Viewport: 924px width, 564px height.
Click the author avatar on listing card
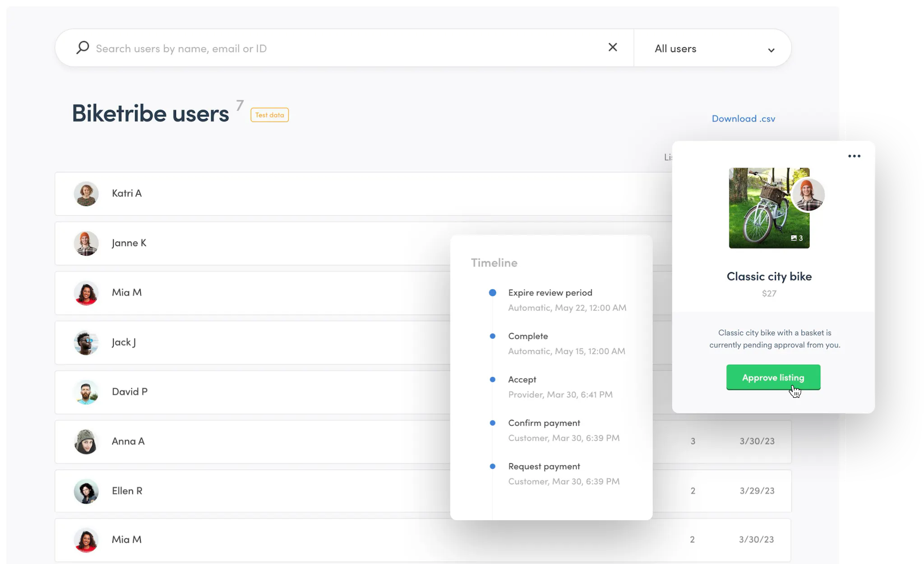tap(808, 195)
